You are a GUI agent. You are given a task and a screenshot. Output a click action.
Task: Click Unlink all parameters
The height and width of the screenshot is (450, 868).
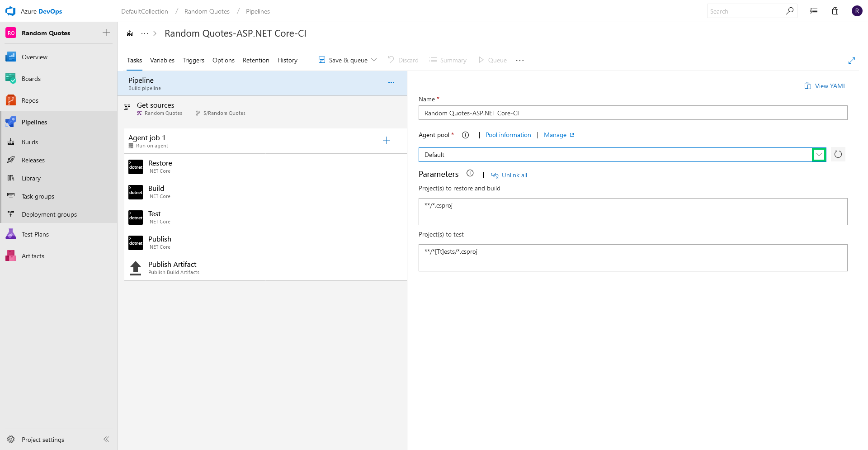coord(509,175)
